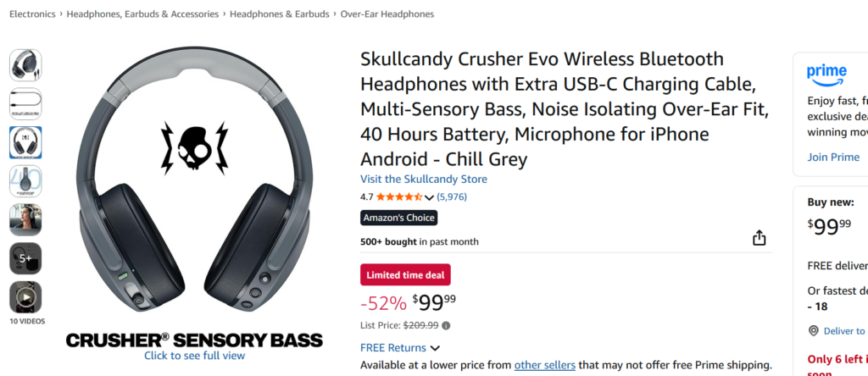Click the Amazon's Choice badge
This screenshot has width=868, height=376.
[x=398, y=218]
